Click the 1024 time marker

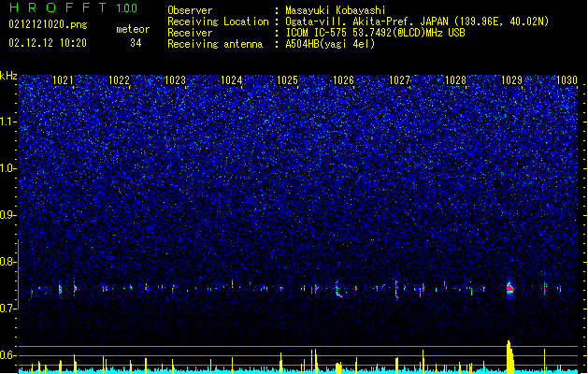pyautogui.click(x=232, y=80)
